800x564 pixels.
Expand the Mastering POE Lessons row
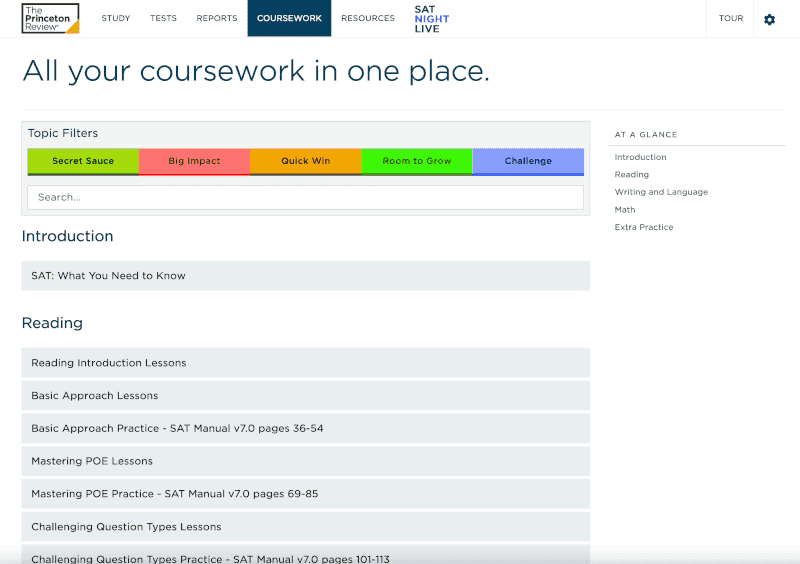point(305,461)
